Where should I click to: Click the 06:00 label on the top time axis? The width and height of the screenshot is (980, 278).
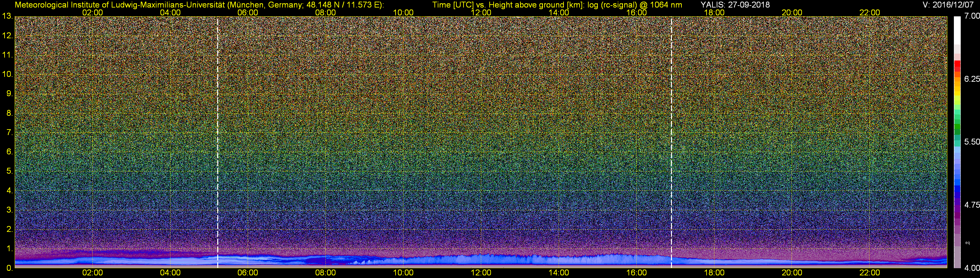pyautogui.click(x=248, y=12)
